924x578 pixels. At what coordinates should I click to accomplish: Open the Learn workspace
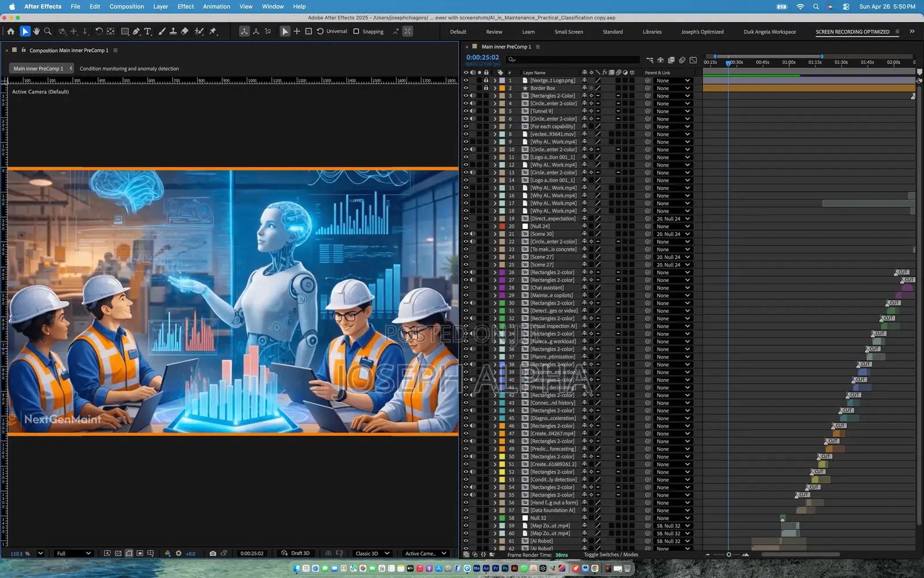click(x=528, y=32)
